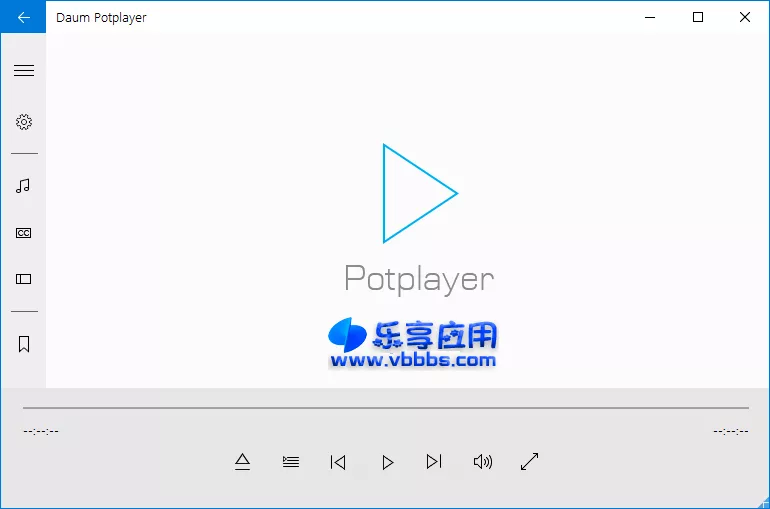Open settings with the gear icon

click(x=24, y=122)
